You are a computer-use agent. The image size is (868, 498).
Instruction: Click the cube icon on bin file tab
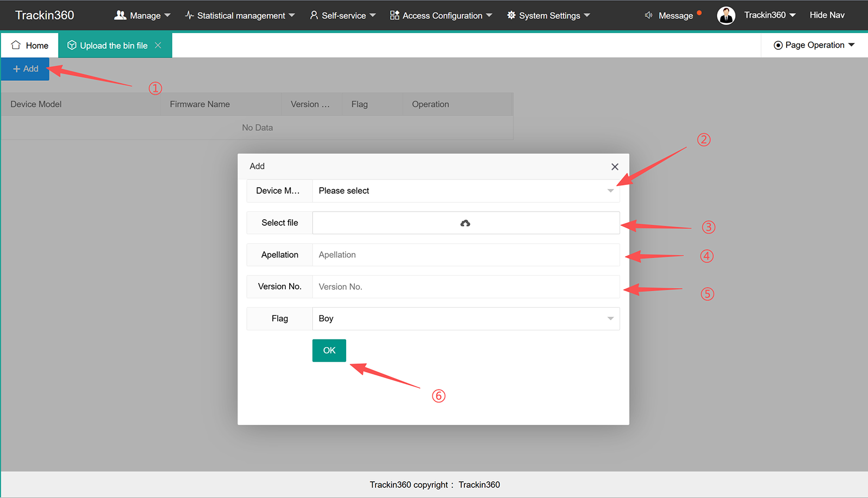coord(72,45)
